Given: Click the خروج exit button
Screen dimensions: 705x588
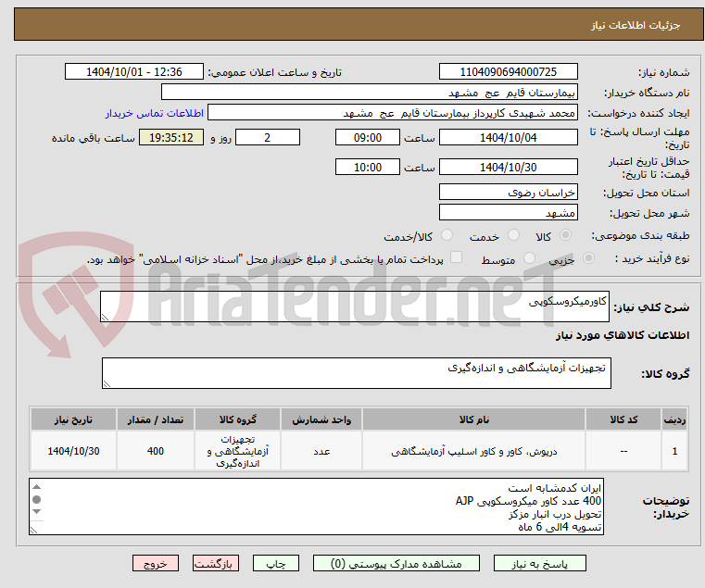Looking at the screenshot, I should tap(155, 564).
